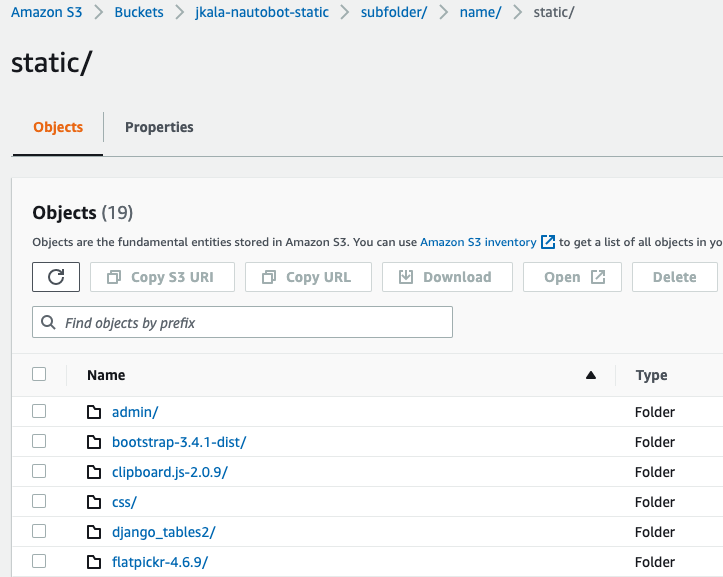Click the folder icon beside clipboard.js-2.0.9/
Screen dimensions: 723x577
[95, 472]
